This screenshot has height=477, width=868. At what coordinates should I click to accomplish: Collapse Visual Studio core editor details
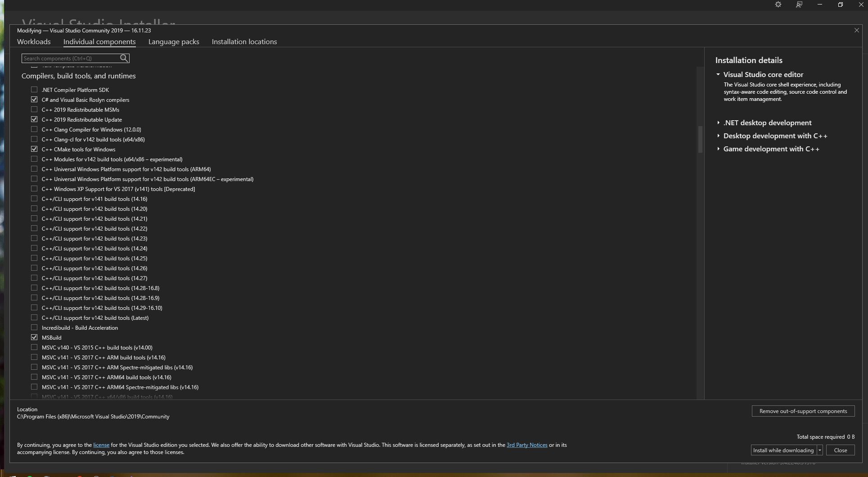click(x=718, y=74)
